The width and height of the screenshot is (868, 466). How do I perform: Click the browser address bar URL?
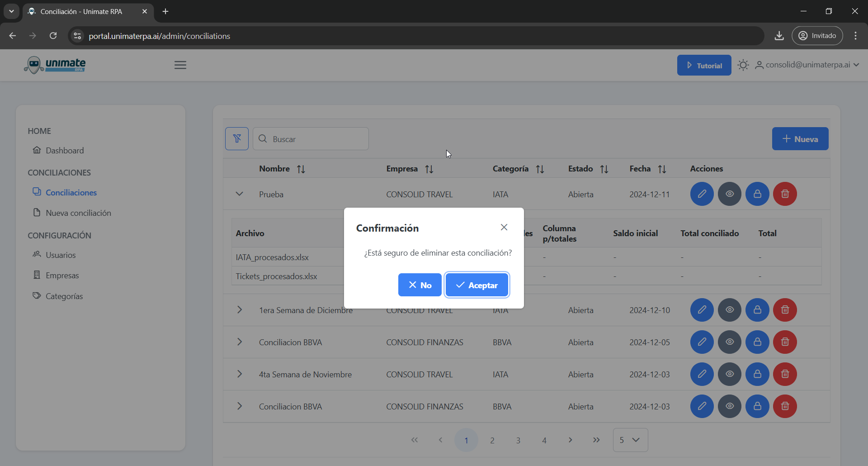tap(159, 36)
